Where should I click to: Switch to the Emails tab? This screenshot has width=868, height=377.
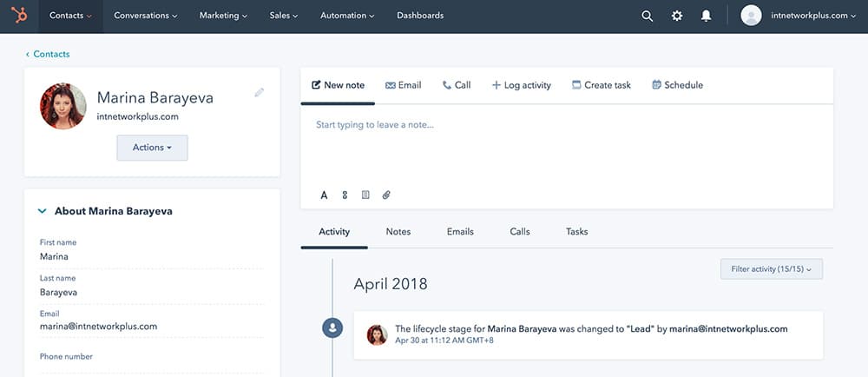460,232
